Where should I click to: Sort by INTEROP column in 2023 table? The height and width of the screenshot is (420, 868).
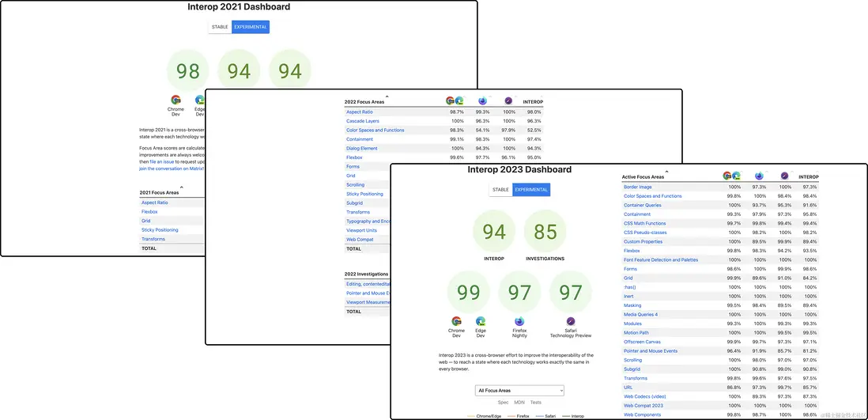tap(808, 176)
